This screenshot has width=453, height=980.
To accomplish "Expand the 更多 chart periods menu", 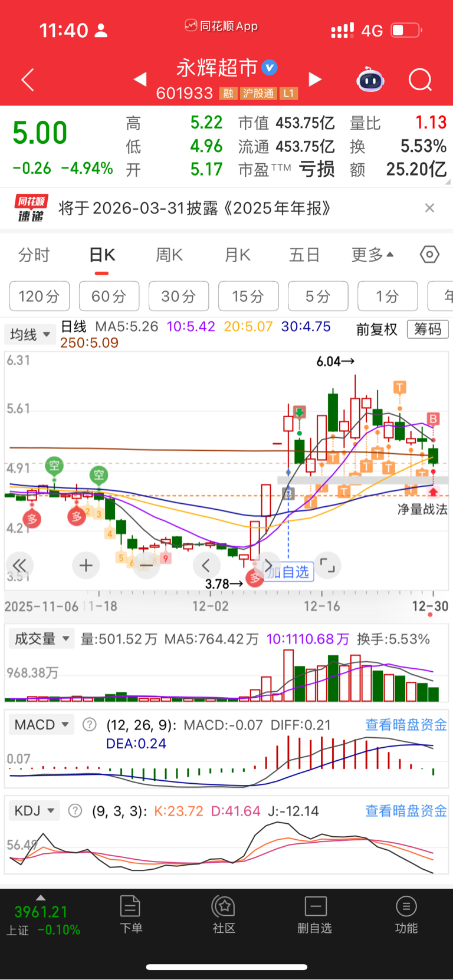I will 373,255.
